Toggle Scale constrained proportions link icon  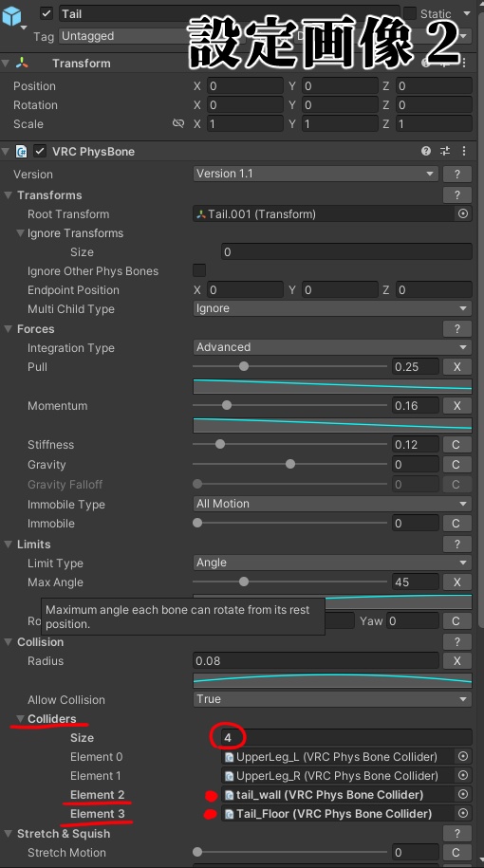tap(178, 123)
